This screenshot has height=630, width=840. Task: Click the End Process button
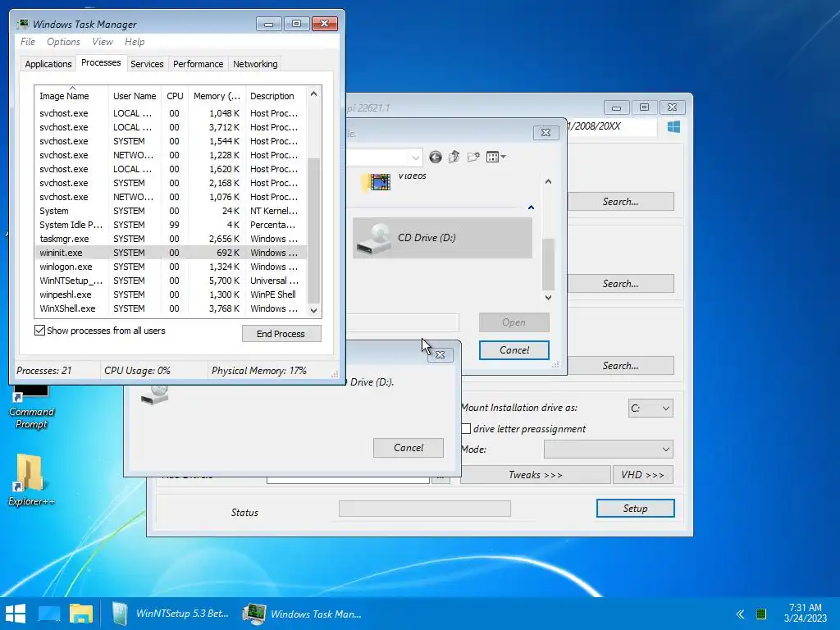tap(281, 334)
